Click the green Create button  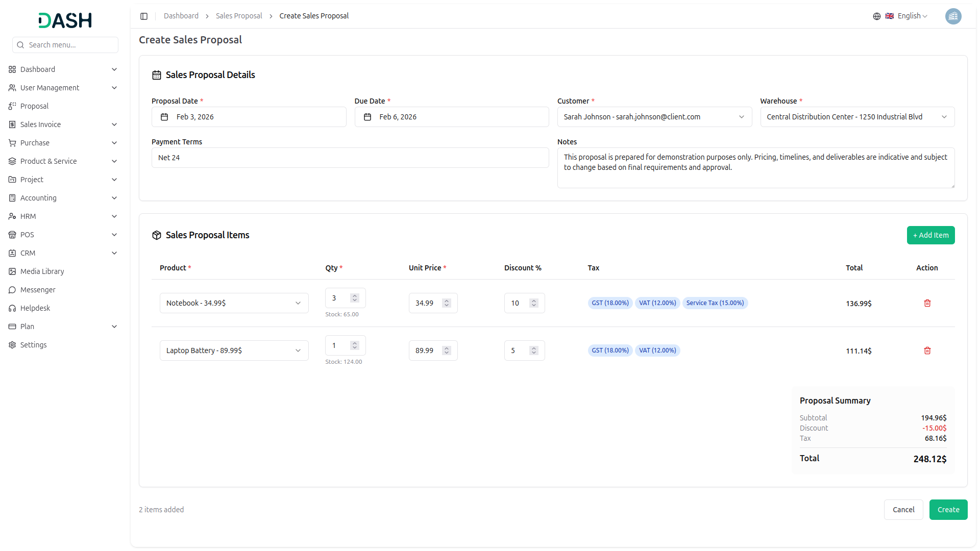tap(948, 510)
